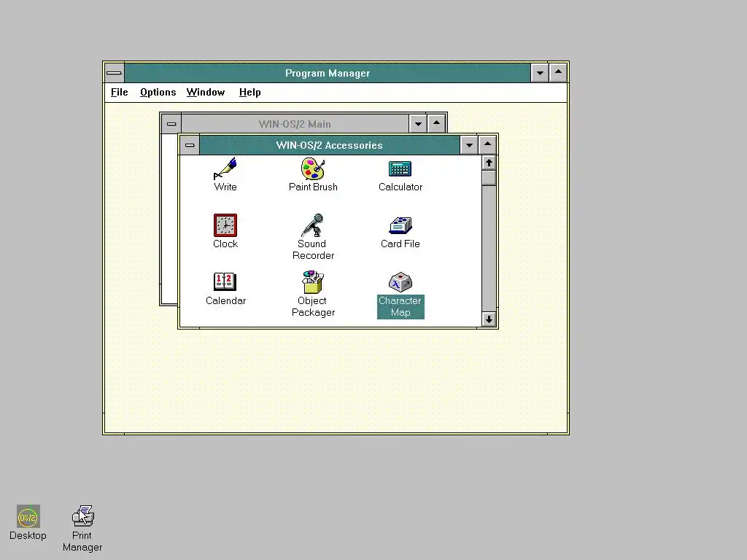This screenshot has height=560, width=747.
Task: Open the File menu
Action: coord(119,93)
